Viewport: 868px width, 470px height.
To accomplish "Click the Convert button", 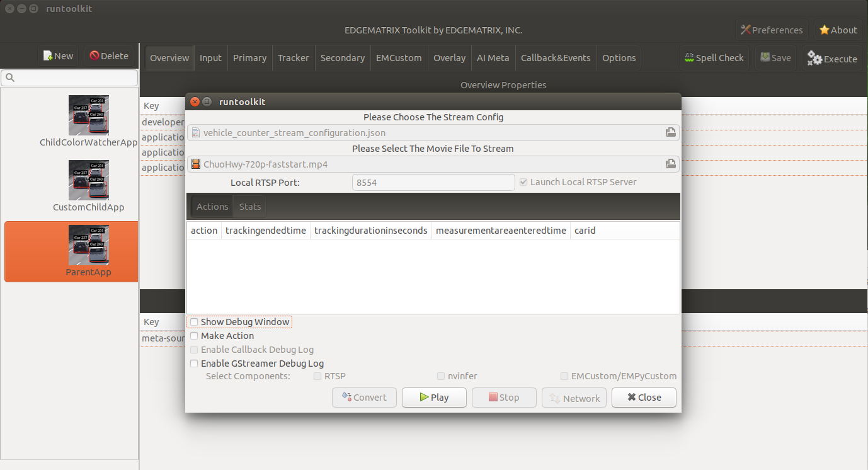I will (364, 398).
